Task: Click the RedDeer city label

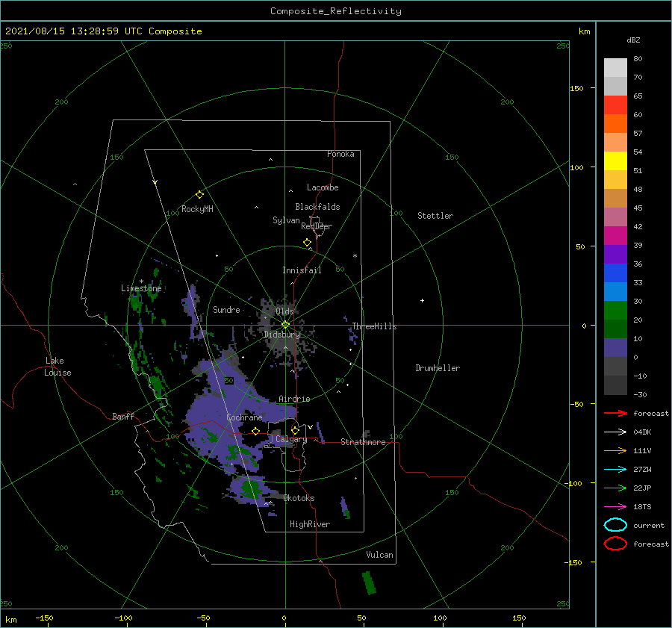Action: (317, 226)
